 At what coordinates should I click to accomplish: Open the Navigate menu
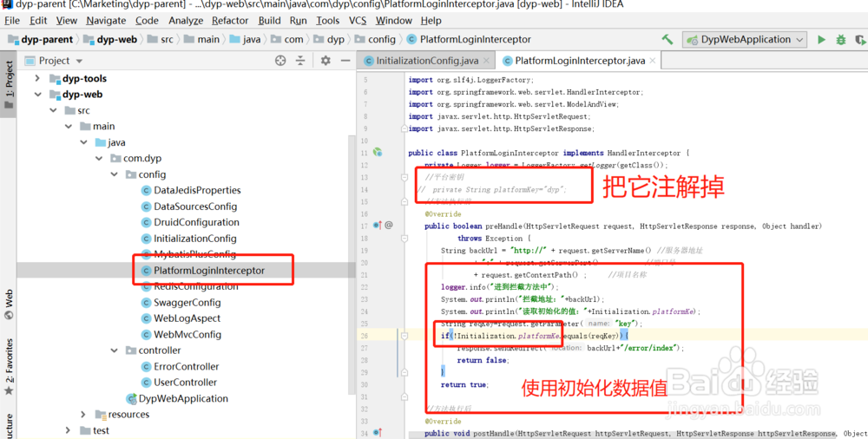106,21
